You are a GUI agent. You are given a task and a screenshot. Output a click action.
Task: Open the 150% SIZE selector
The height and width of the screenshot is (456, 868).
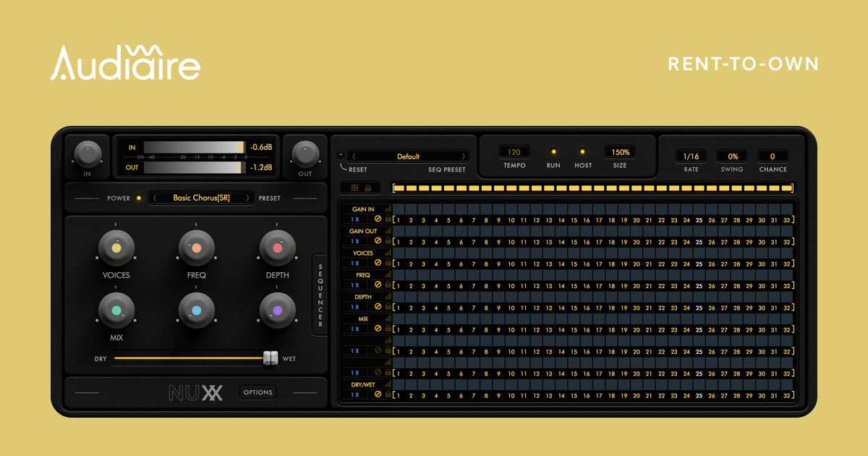[620, 152]
